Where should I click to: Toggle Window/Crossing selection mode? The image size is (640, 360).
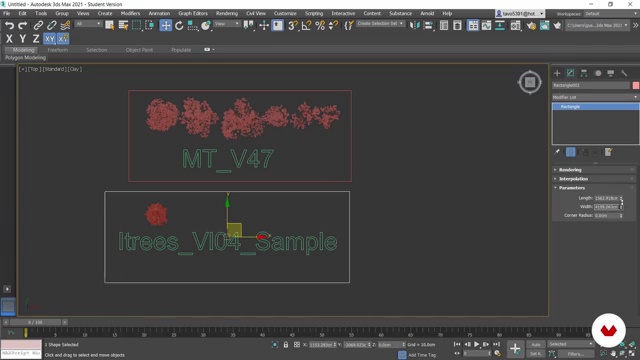tap(150, 25)
